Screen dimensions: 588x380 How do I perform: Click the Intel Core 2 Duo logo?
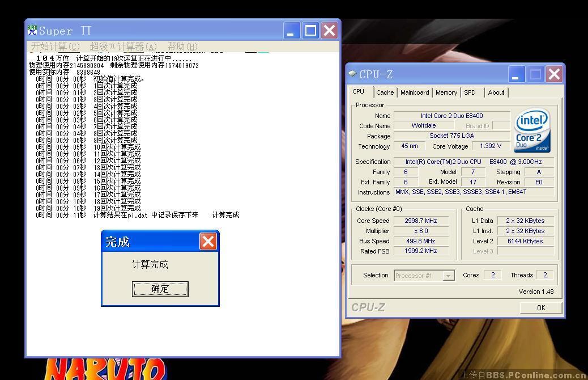pyautogui.click(x=532, y=132)
